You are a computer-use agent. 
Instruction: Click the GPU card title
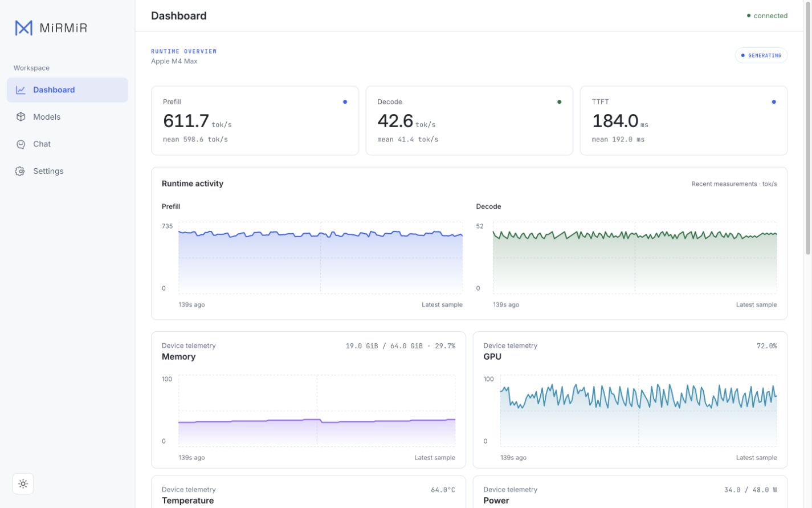pos(492,357)
